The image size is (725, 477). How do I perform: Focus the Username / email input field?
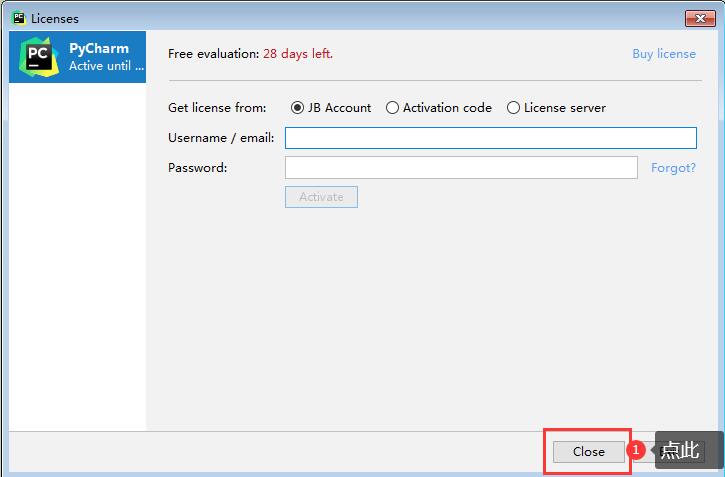pyautogui.click(x=491, y=138)
